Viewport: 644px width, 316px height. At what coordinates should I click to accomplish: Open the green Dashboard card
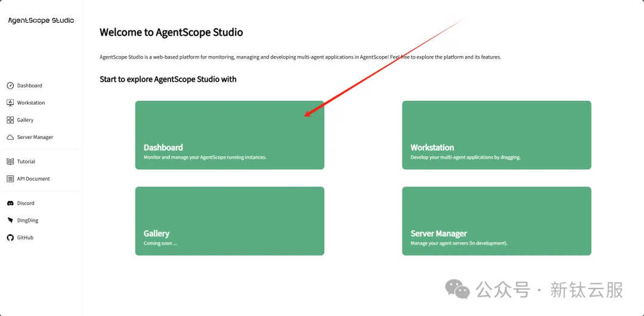pos(230,135)
